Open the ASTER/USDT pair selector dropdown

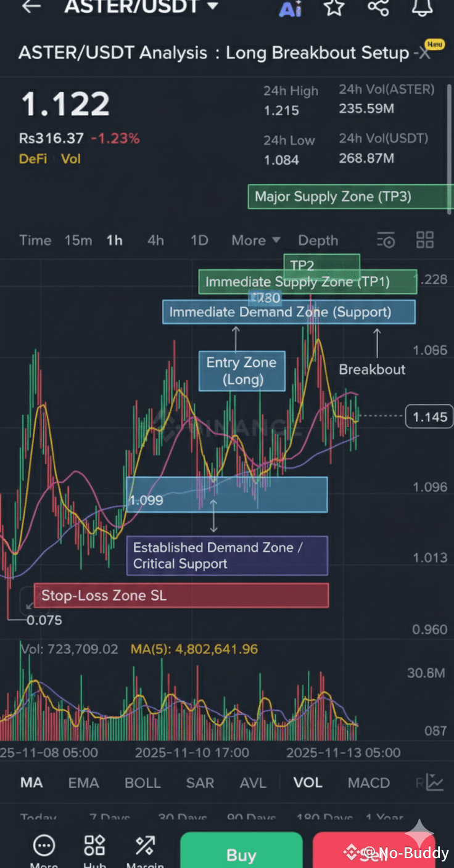(141, 6)
